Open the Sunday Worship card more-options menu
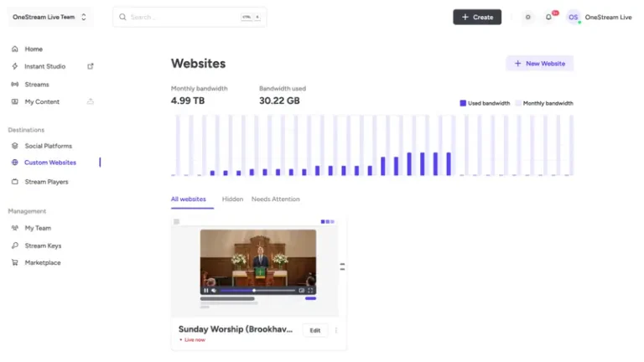Screen dimensions: 644x362 click(336, 330)
